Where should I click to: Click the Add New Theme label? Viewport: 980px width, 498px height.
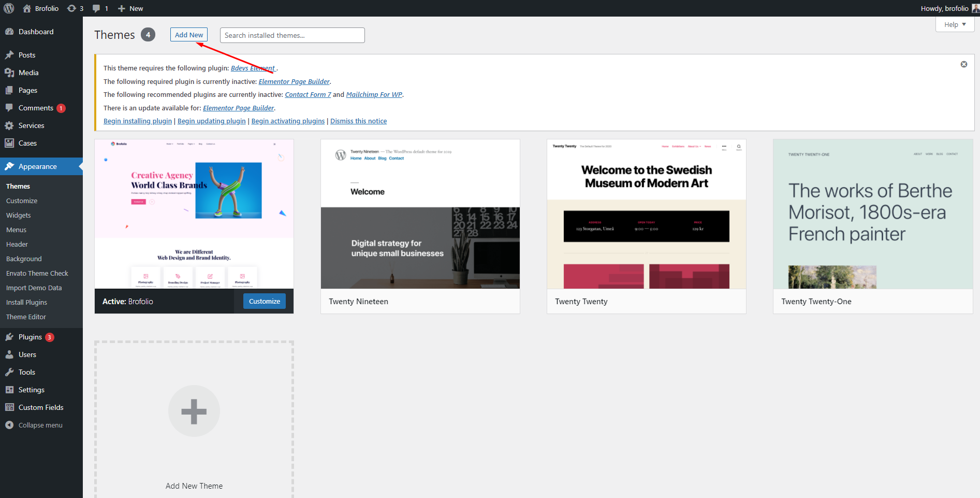[x=194, y=486]
